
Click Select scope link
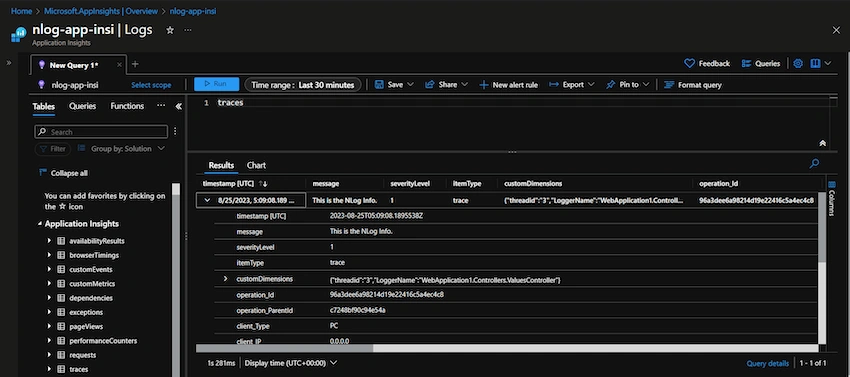tap(151, 85)
